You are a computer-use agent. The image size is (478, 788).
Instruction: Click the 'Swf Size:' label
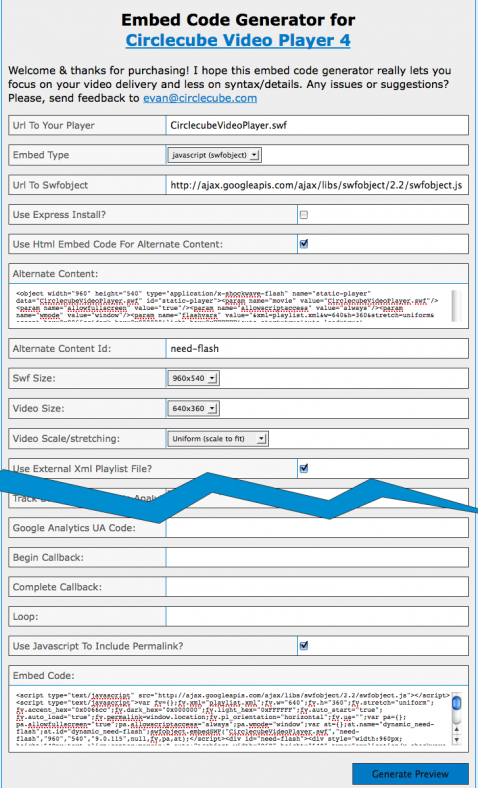pos(34,378)
